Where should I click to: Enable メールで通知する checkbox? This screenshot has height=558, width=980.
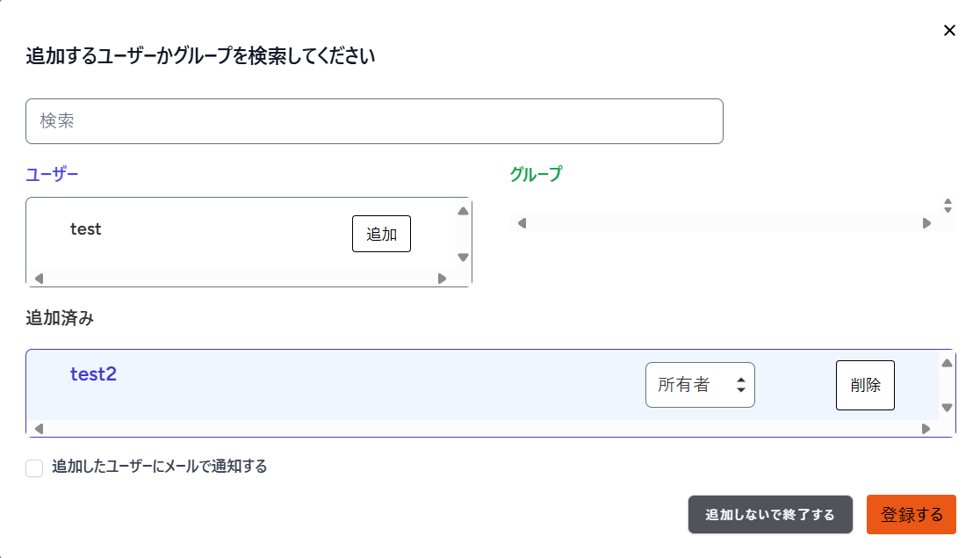[34, 467]
